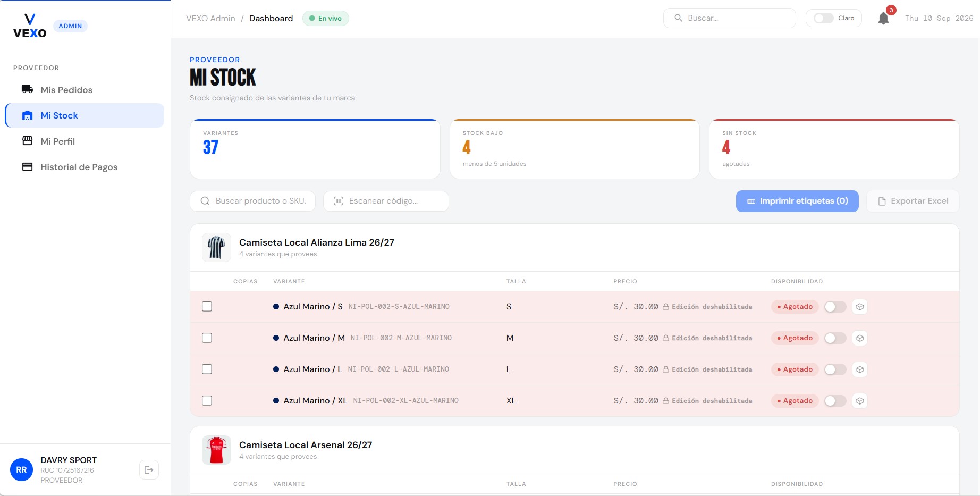The height and width of the screenshot is (496, 980).
Task: Focus the Buscar producto o SKU field
Action: coord(252,201)
